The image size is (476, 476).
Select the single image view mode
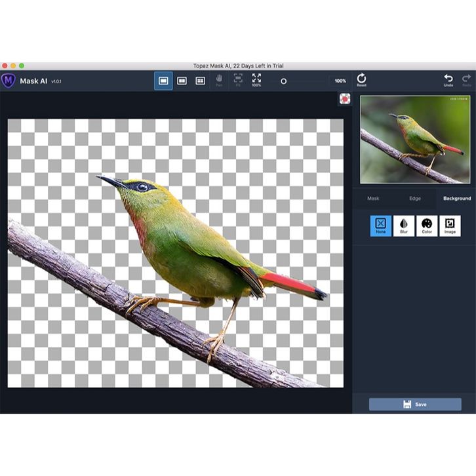(x=163, y=81)
